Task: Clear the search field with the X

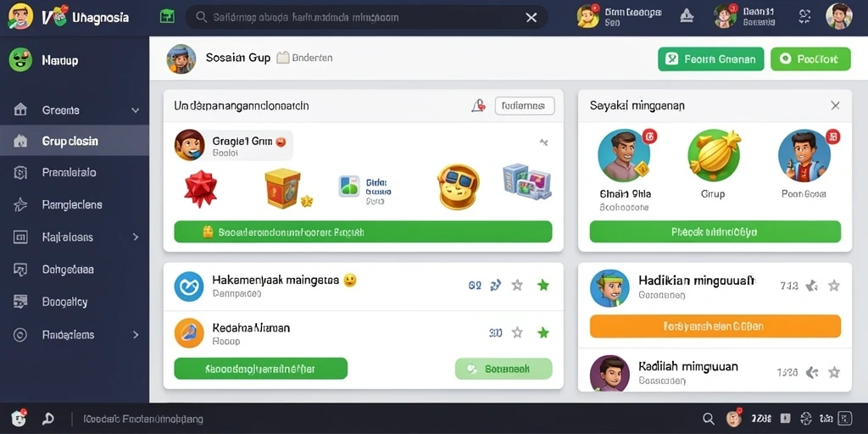Action: 531,18
